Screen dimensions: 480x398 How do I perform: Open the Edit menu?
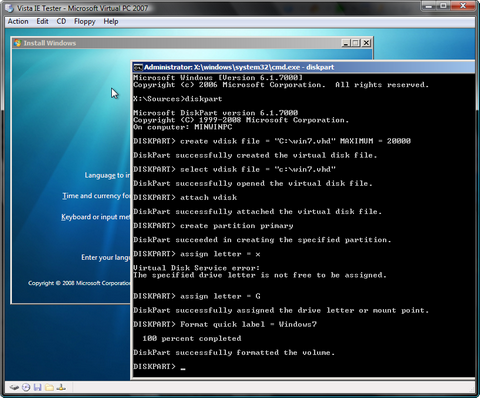(x=42, y=21)
